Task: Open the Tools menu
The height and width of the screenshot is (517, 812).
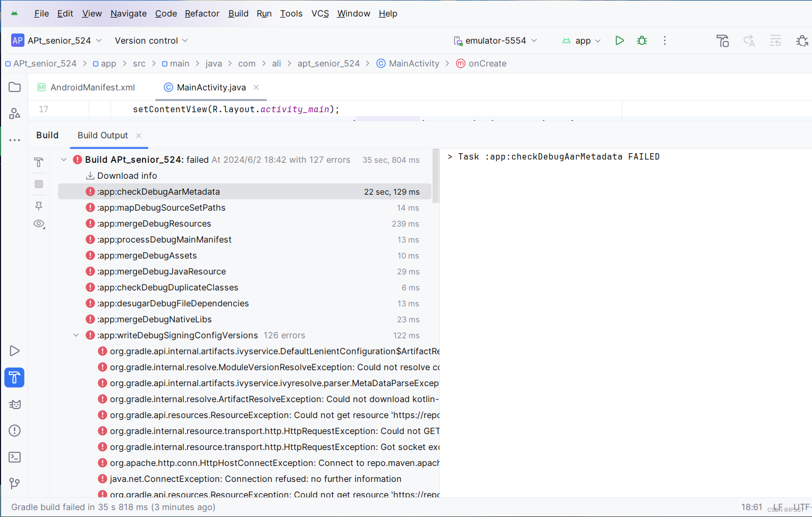Action: [291, 13]
